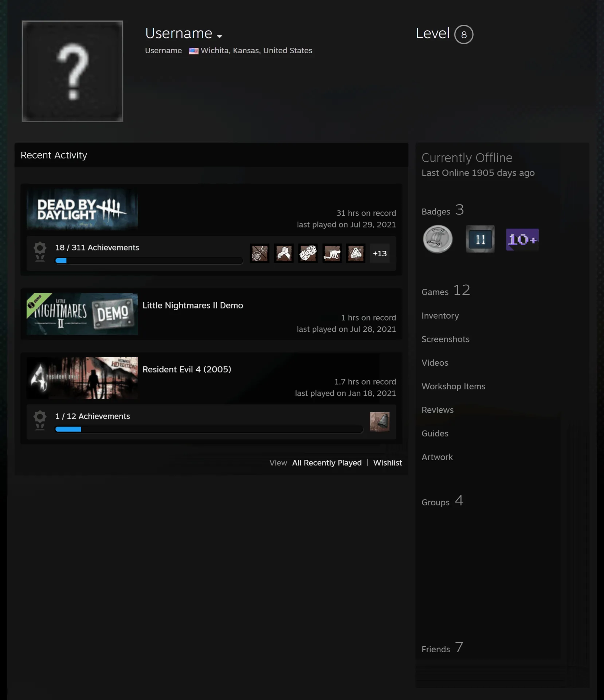Select the dice achievement icon
The width and height of the screenshot is (604, 700).
click(x=308, y=253)
